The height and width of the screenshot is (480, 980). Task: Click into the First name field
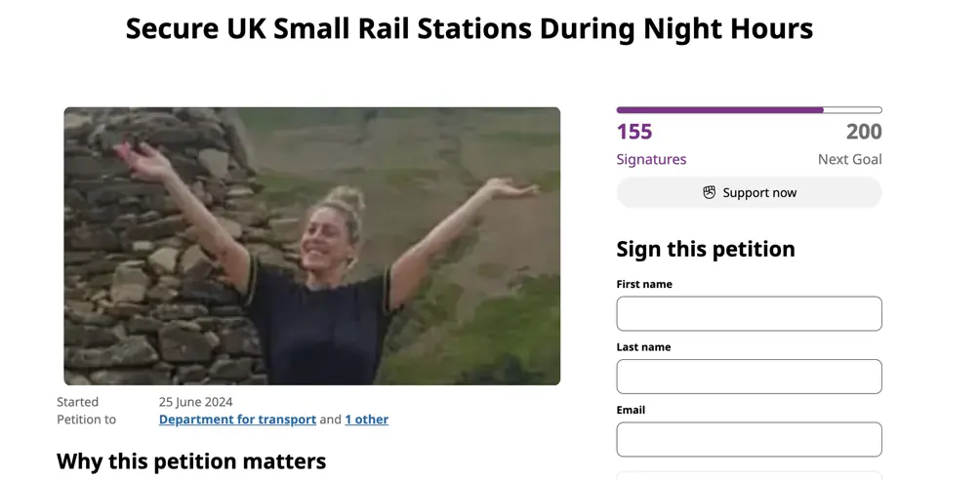749,314
